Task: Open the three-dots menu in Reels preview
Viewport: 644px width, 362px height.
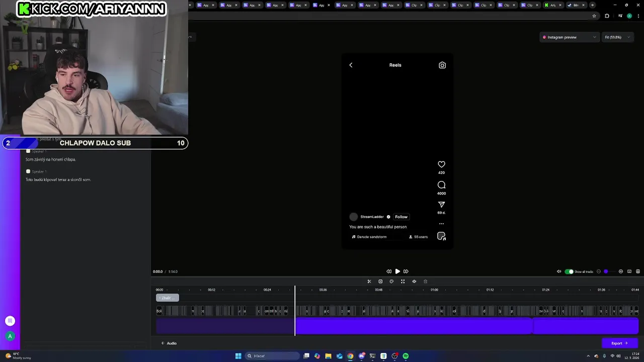Action: [441, 224]
